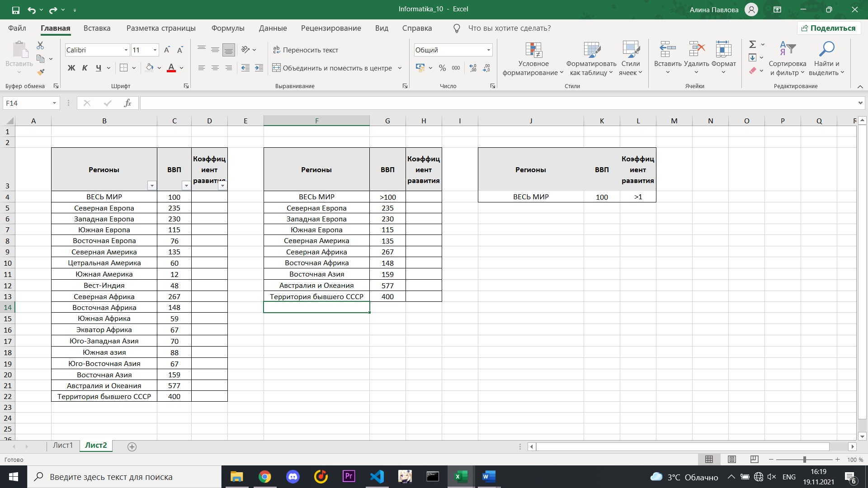Toggle align right button
This screenshot has height=488, width=868.
pyautogui.click(x=229, y=68)
